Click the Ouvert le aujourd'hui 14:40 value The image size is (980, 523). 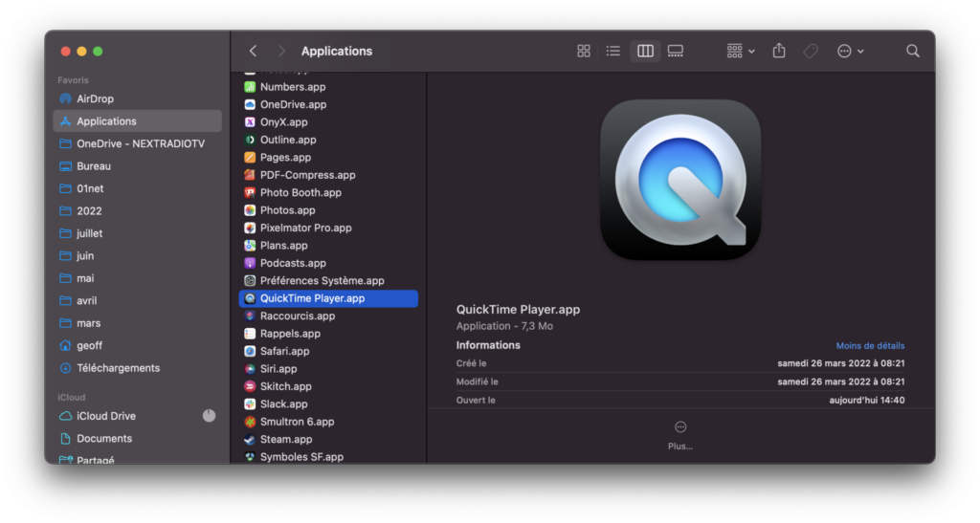click(x=867, y=400)
